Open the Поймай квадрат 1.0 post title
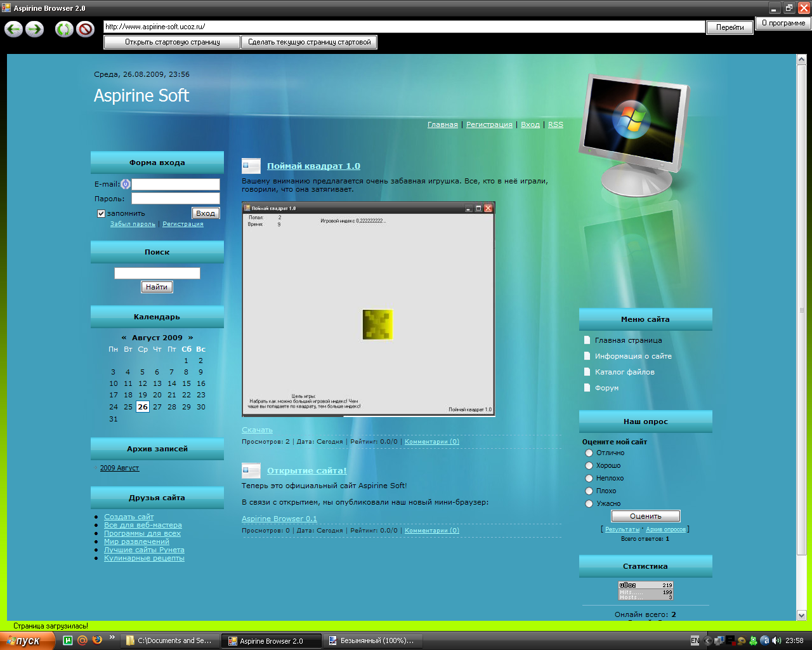 [313, 166]
